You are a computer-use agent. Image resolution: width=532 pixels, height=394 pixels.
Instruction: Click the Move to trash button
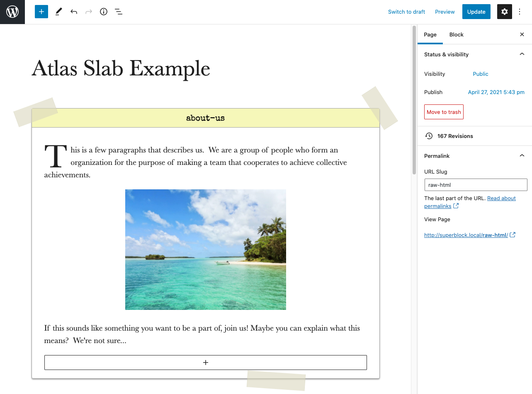[x=444, y=112]
